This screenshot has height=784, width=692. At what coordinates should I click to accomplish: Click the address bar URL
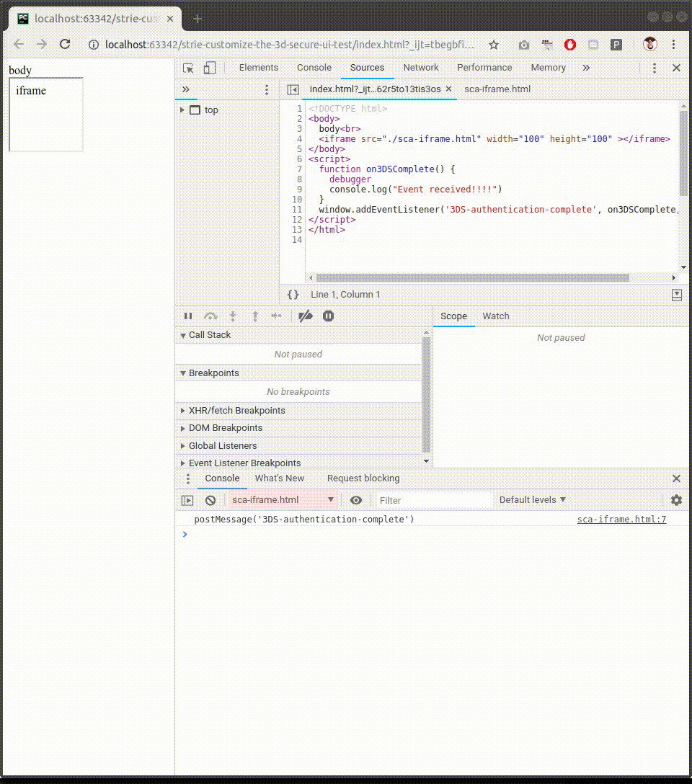[290, 45]
